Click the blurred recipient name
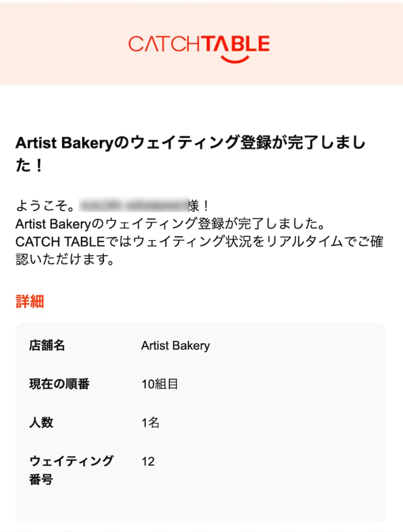The width and height of the screenshot is (403, 532). tap(132, 206)
